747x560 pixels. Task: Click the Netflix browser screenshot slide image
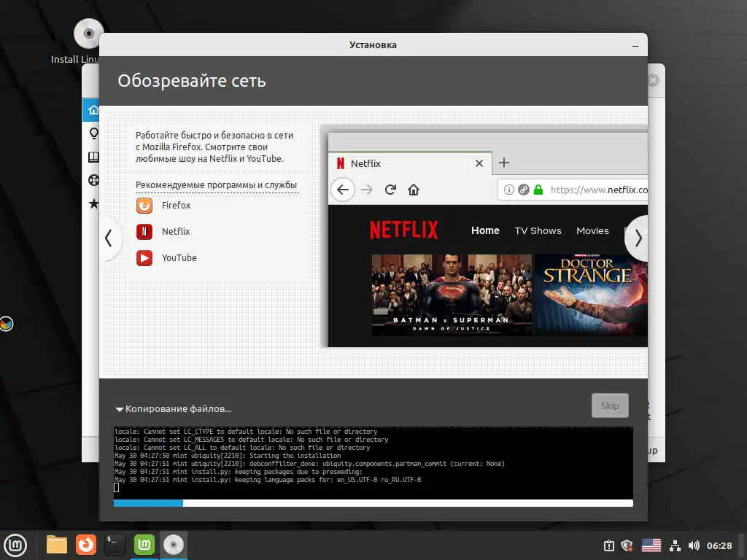click(487, 240)
